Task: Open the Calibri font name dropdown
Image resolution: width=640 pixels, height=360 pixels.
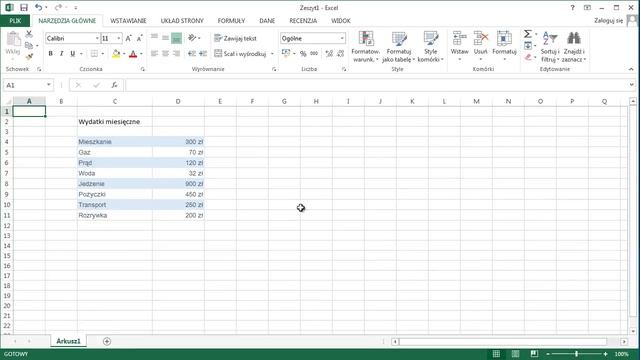Action: (97, 38)
